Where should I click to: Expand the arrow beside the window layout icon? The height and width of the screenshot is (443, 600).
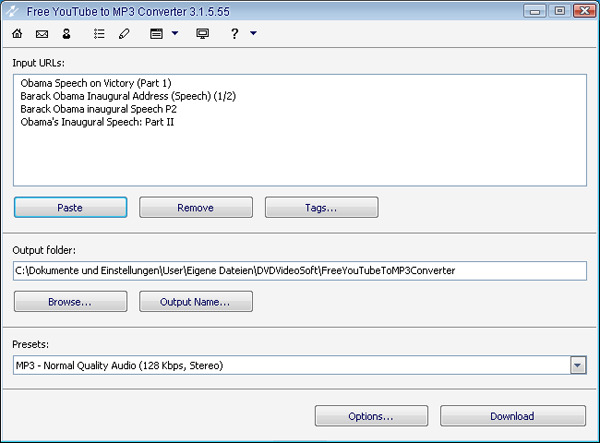(x=175, y=34)
